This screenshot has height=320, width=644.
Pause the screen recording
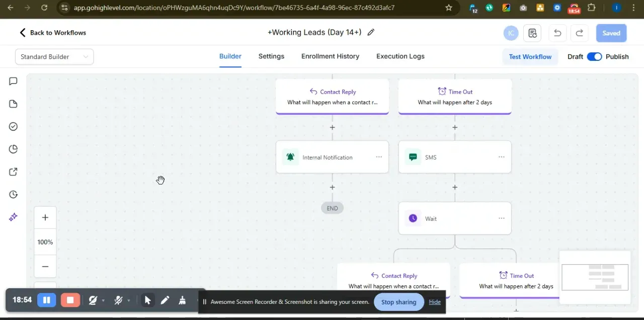coord(46,300)
